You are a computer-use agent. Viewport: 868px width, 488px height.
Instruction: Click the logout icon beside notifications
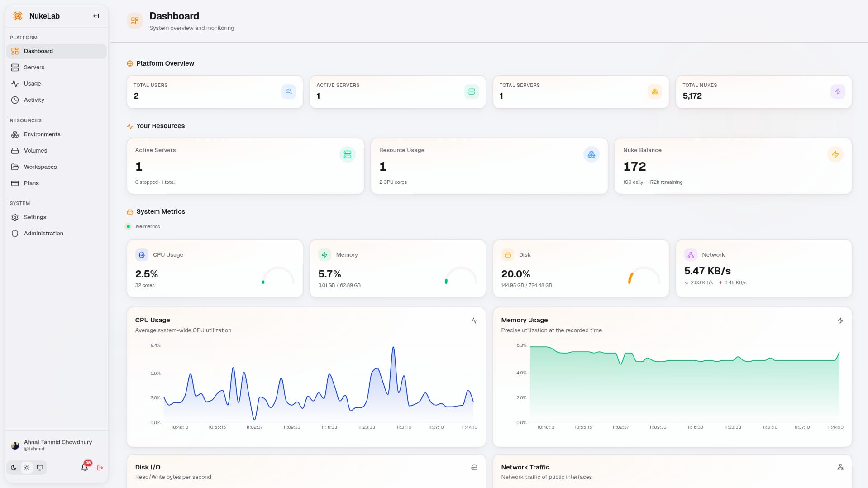(x=100, y=468)
